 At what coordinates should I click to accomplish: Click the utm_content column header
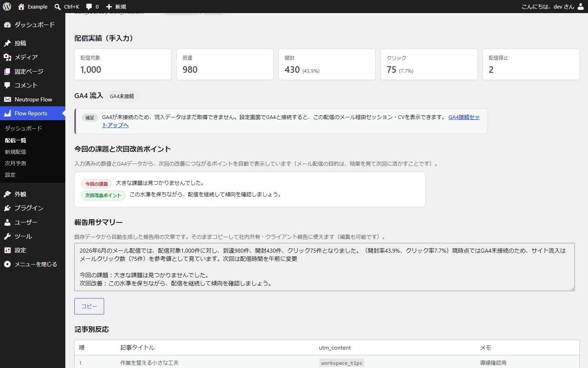(x=335, y=348)
